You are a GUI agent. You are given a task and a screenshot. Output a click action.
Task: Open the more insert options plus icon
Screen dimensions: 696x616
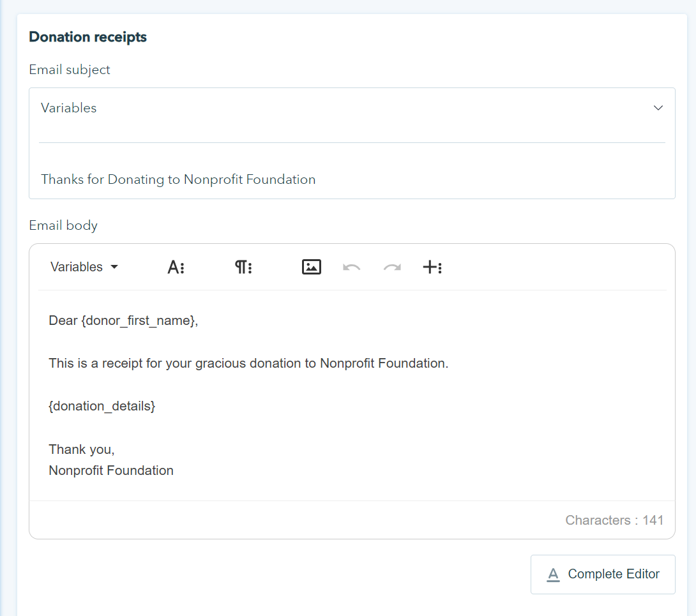click(x=432, y=267)
